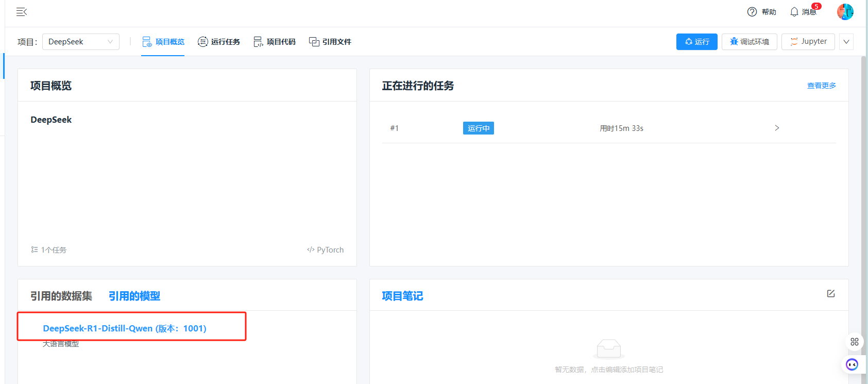Click the blue 运行 button
This screenshot has width=868, height=384.
(x=696, y=42)
